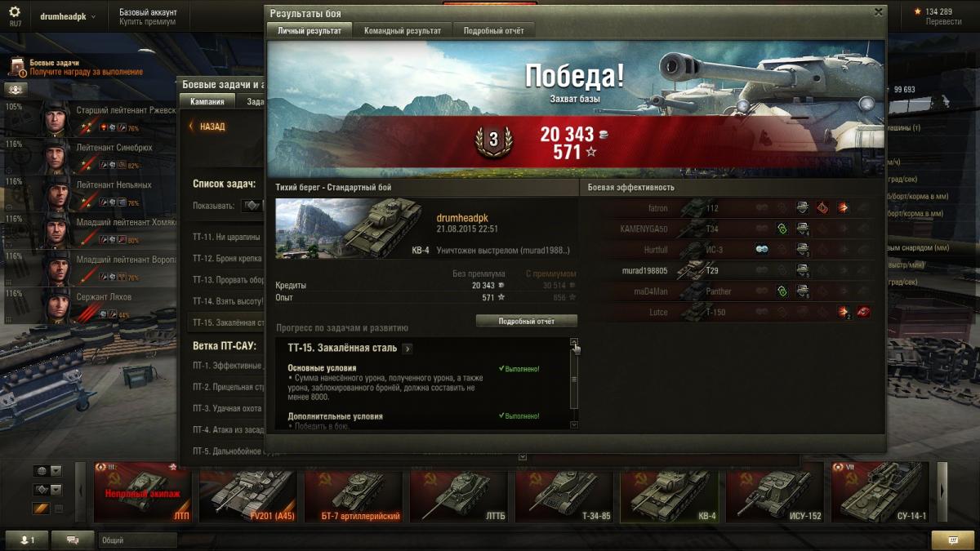
Task: Switch to the Подробный отчёт tab
Action: (x=493, y=31)
